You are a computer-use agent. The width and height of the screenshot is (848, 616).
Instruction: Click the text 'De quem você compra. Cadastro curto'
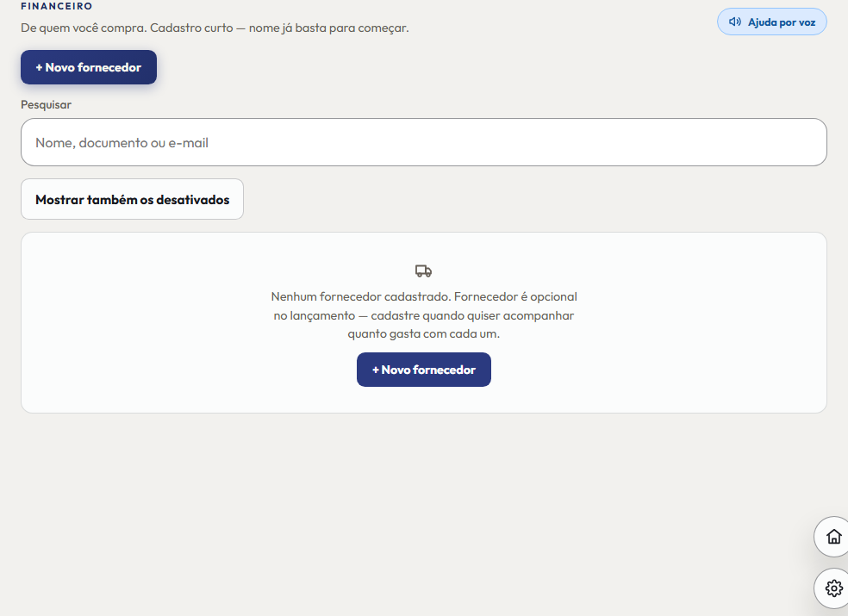click(127, 28)
